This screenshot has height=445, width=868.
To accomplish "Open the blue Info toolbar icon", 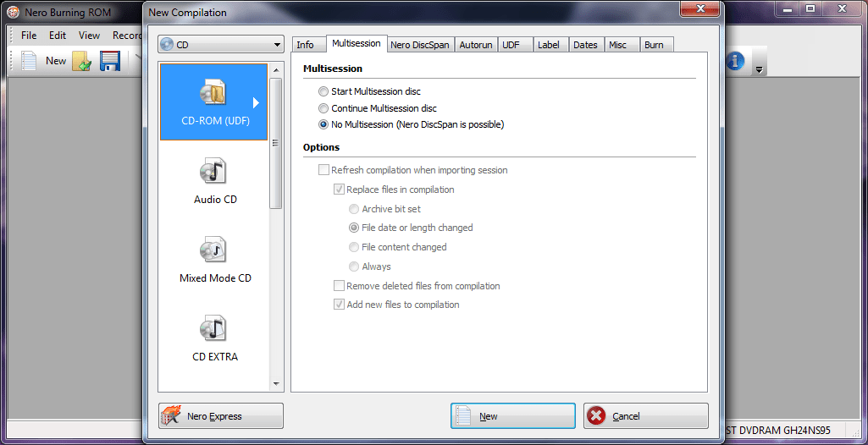I will (734, 61).
